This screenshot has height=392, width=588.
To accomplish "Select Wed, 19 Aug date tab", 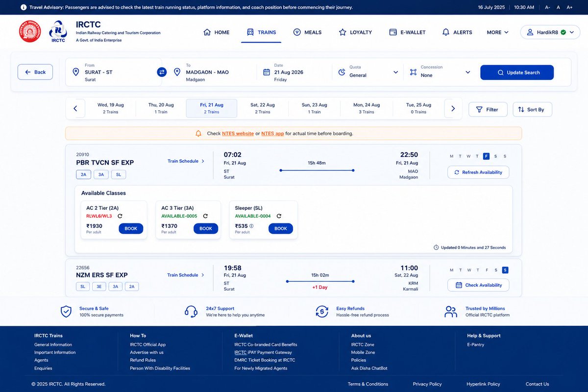I will click(x=111, y=108).
